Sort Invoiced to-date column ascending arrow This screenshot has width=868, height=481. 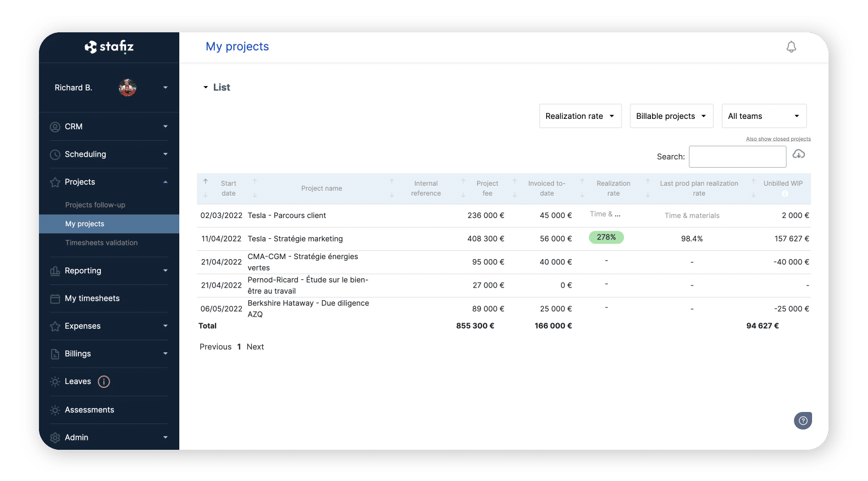coord(514,181)
